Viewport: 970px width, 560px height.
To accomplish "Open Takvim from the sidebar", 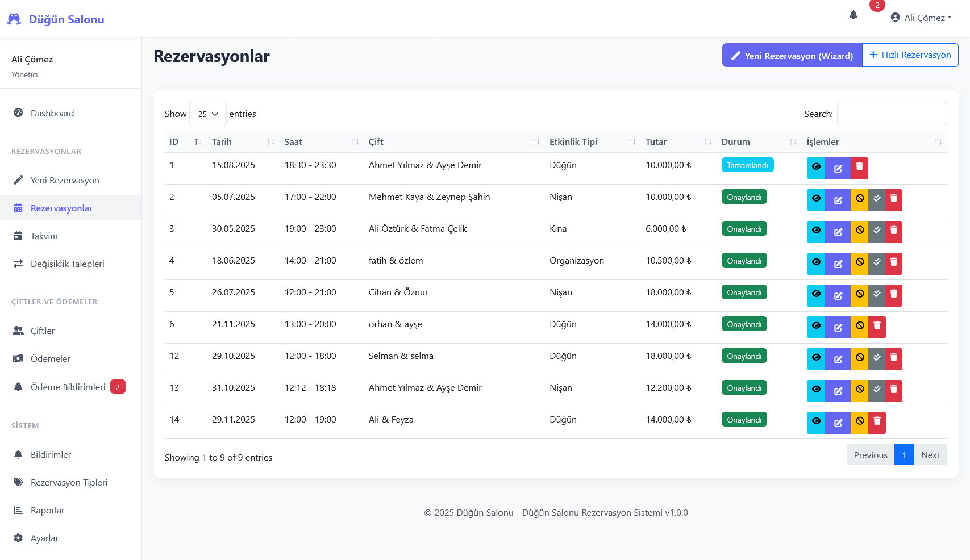I will (44, 236).
